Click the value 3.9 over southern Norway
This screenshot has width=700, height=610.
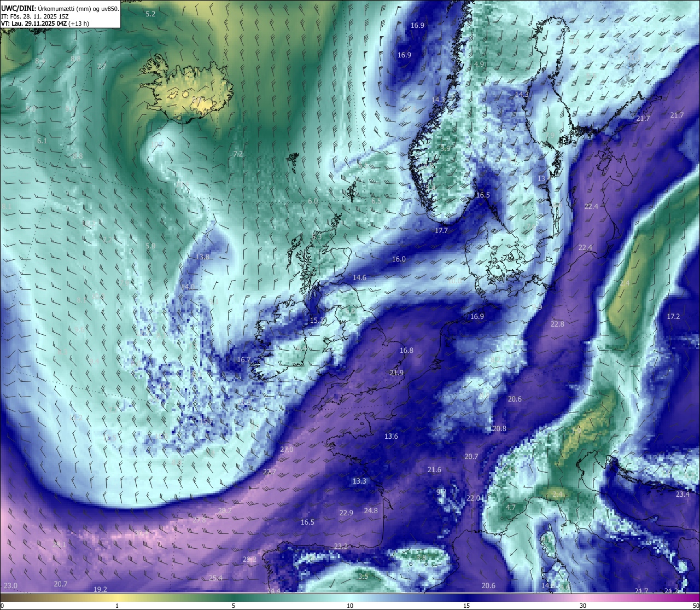coord(446,148)
